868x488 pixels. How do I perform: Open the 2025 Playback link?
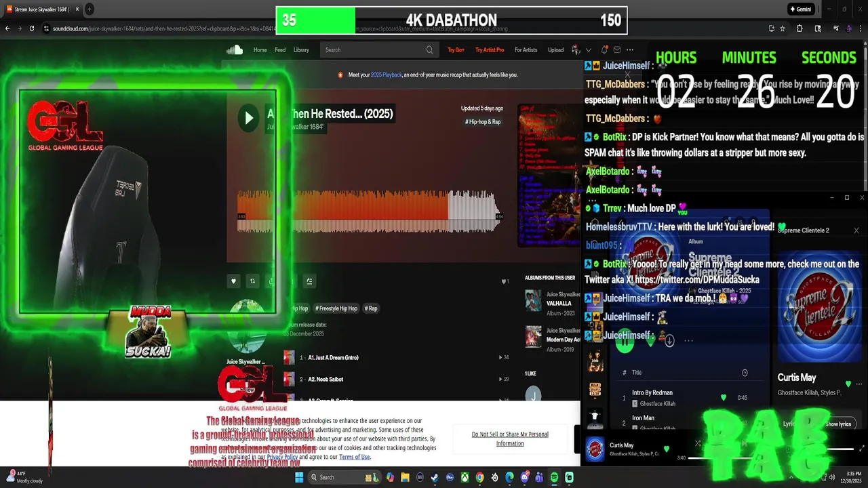point(387,75)
